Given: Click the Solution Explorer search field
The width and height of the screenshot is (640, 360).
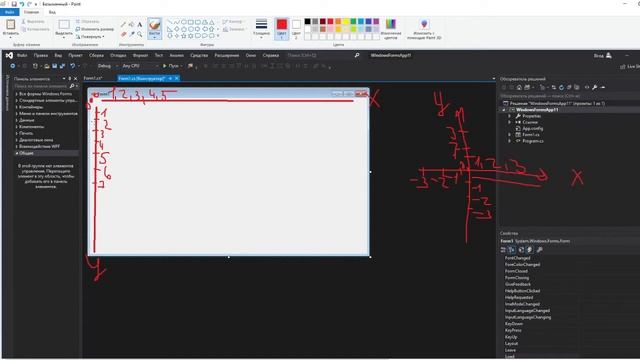Looking at the screenshot, I should click(x=569, y=96).
